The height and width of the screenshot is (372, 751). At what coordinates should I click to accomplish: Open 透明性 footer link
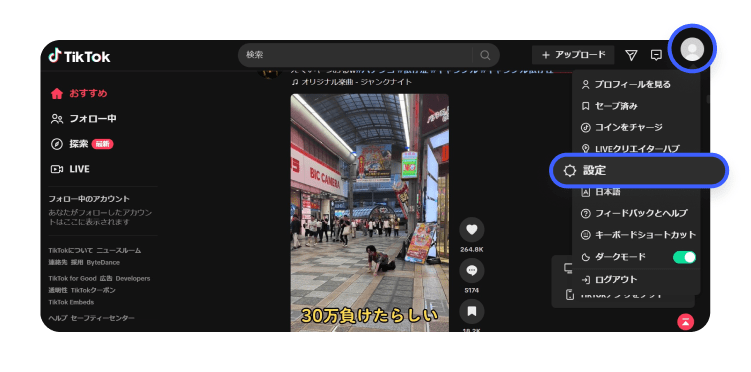(58, 290)
